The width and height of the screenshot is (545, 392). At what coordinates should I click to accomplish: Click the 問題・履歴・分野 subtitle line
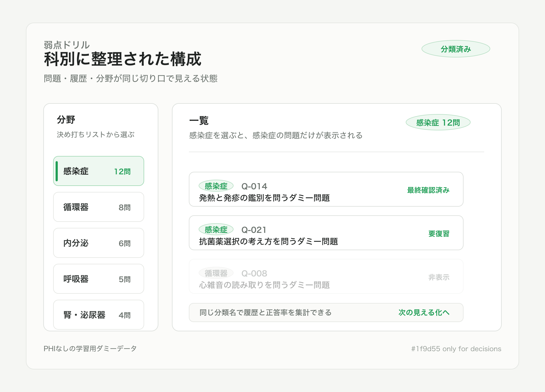(131, 78)
